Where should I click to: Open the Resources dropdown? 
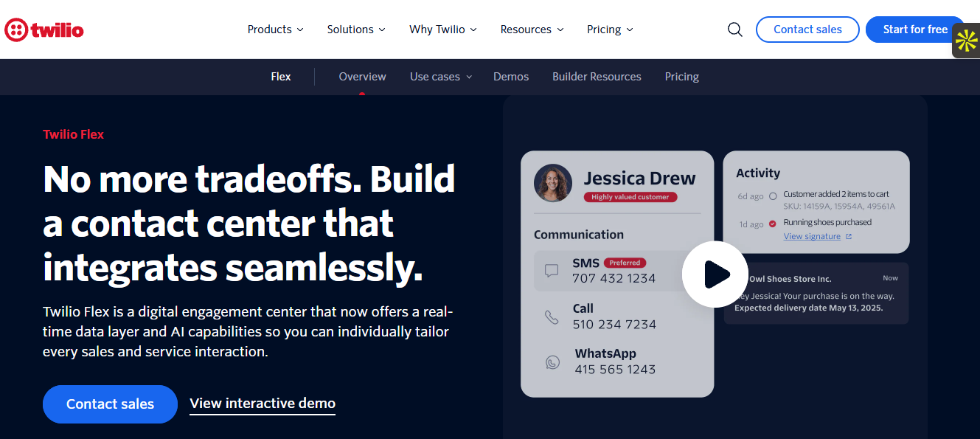tap(532, 30)
